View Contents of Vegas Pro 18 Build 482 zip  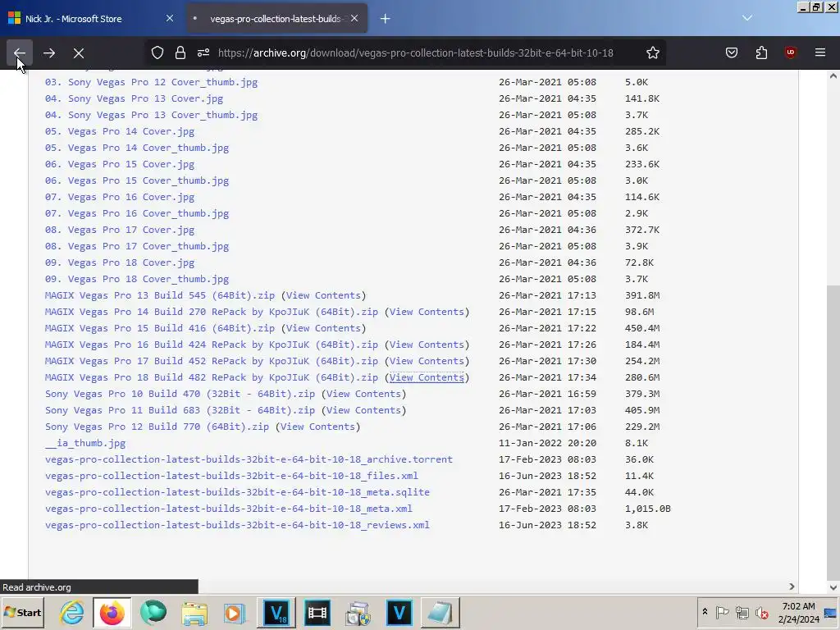click(427, 377)
